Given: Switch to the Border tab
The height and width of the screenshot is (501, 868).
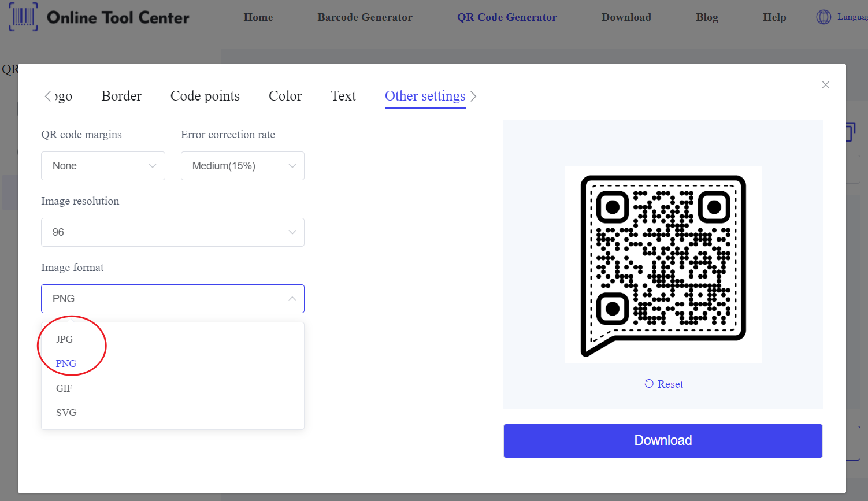Looking at the screenshot, I should (x=121, y=96).
